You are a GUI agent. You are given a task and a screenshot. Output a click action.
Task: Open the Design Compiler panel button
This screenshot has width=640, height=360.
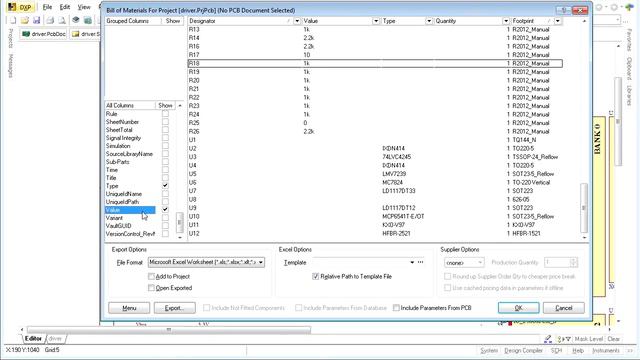[523, 351]
